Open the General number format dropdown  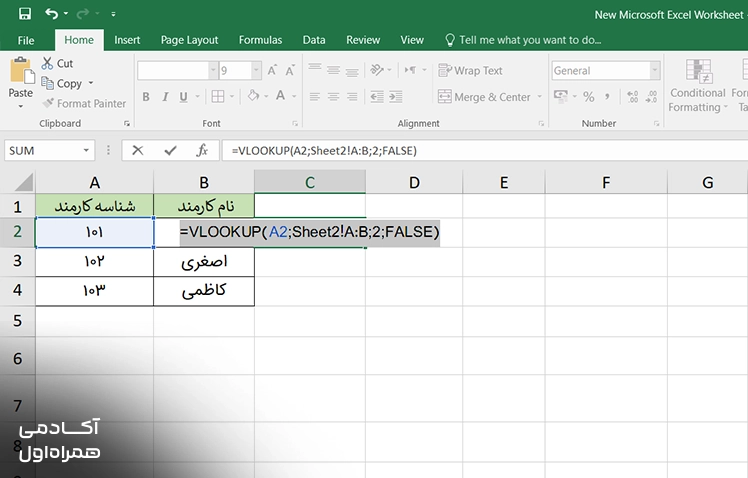pos(655,71)
